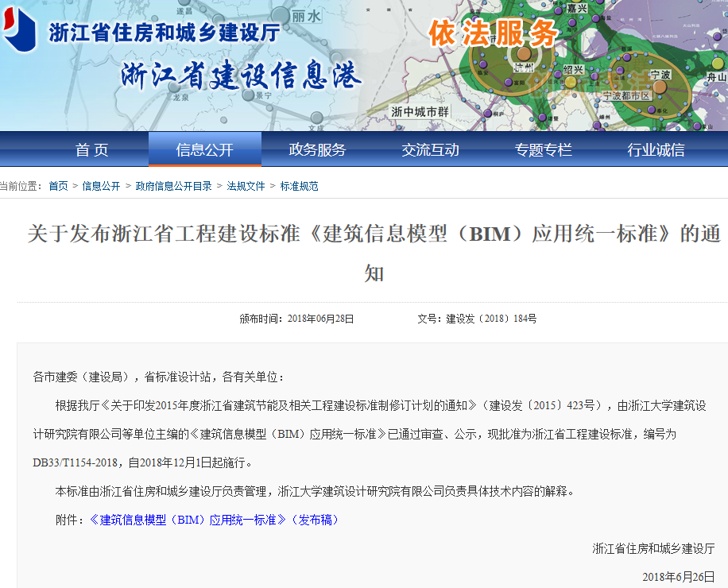Open 首页 in the main navigation bar
Screen dimensions: 728x588
[91, 149]
